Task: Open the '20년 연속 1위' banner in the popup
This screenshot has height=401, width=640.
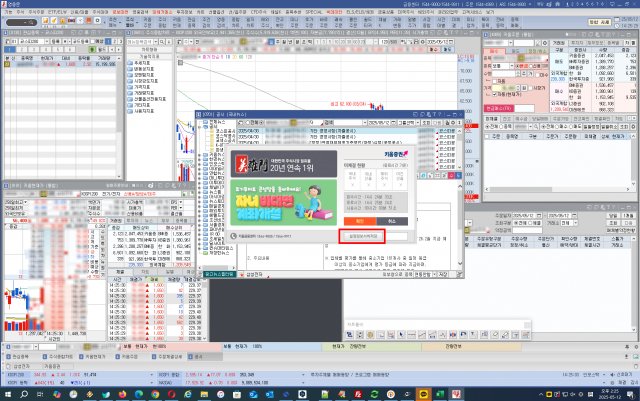Action: [x=284, y=163]
